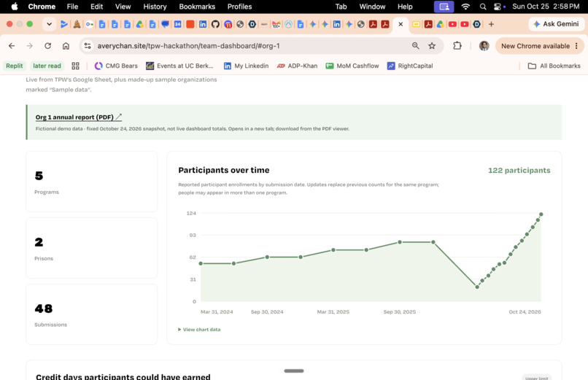588x380 pixels.
Task: Open the tab with red 11 badge
Action: (x=228, y=24)
